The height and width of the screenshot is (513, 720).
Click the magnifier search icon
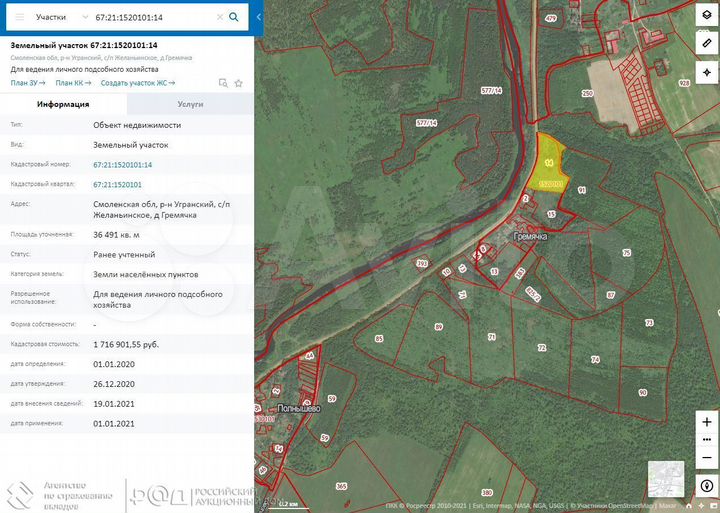point(234,17)
